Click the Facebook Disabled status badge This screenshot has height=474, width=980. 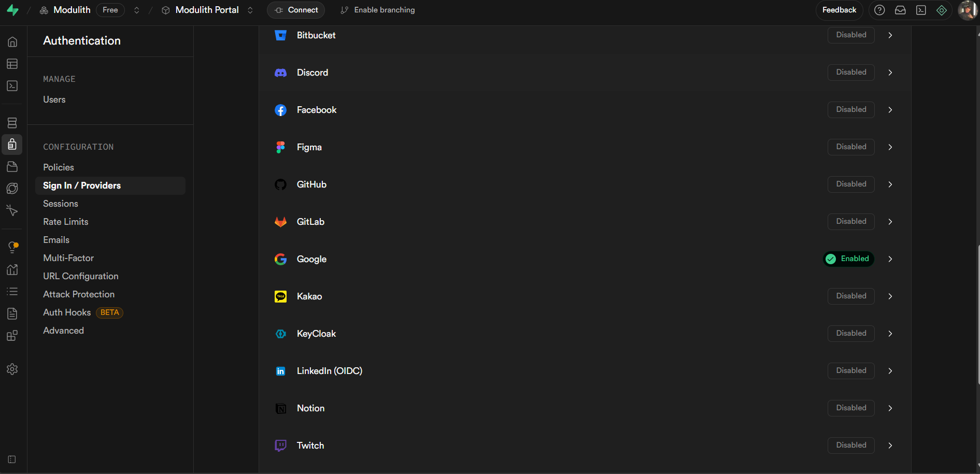click(x=851, y=109)
